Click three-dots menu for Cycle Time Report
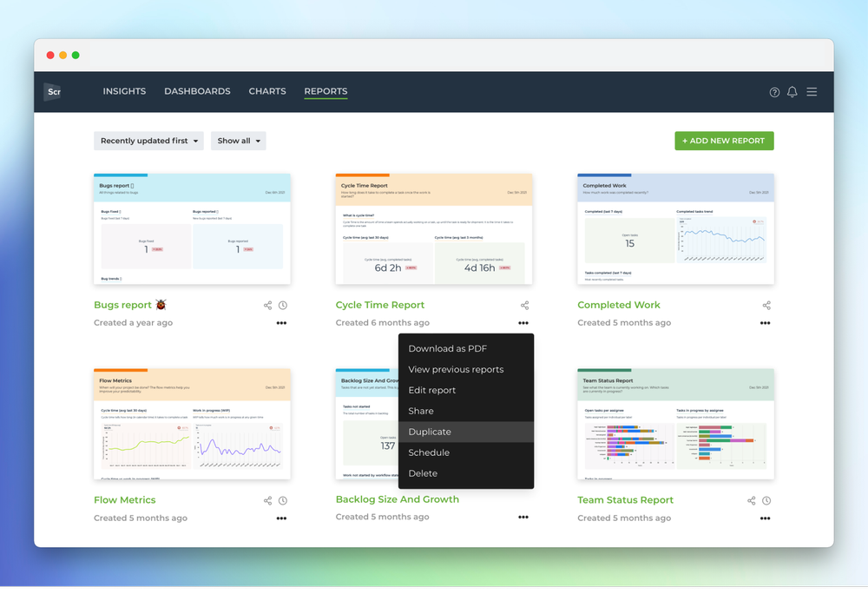Image resolution: width=868 pixels, height=594 pixels. point(523,323)
